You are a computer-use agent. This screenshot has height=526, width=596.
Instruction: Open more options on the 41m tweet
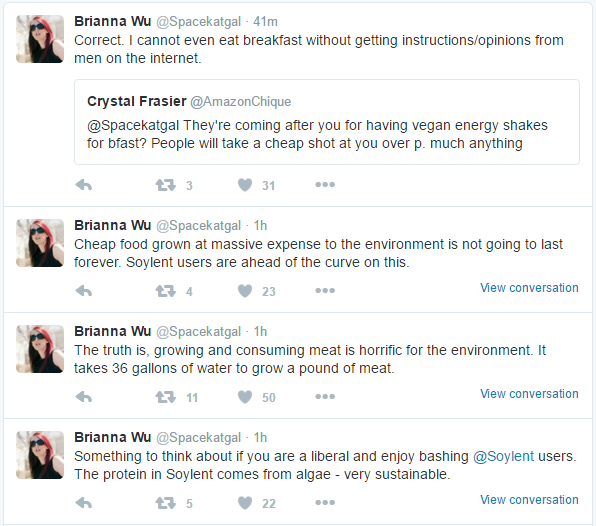[x=325, y=185]
